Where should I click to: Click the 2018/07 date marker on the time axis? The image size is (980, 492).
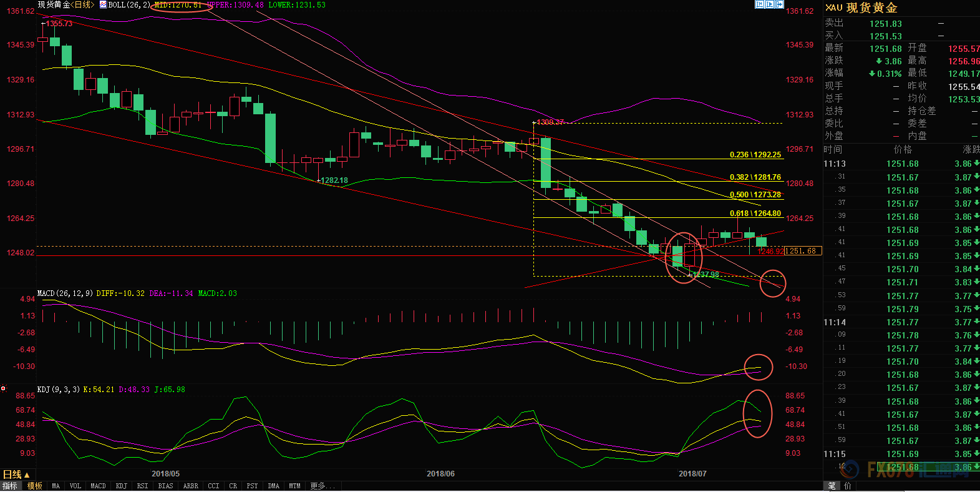692,474
